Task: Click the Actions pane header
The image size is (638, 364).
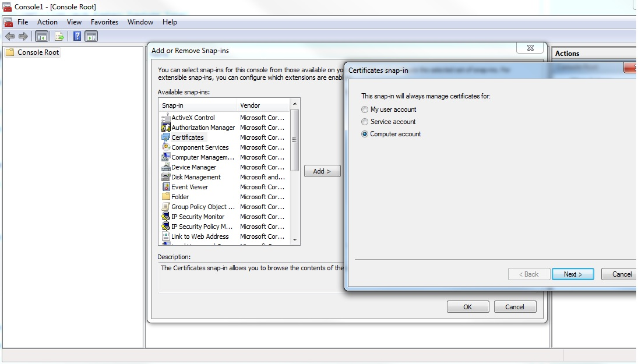Action: 567,53
